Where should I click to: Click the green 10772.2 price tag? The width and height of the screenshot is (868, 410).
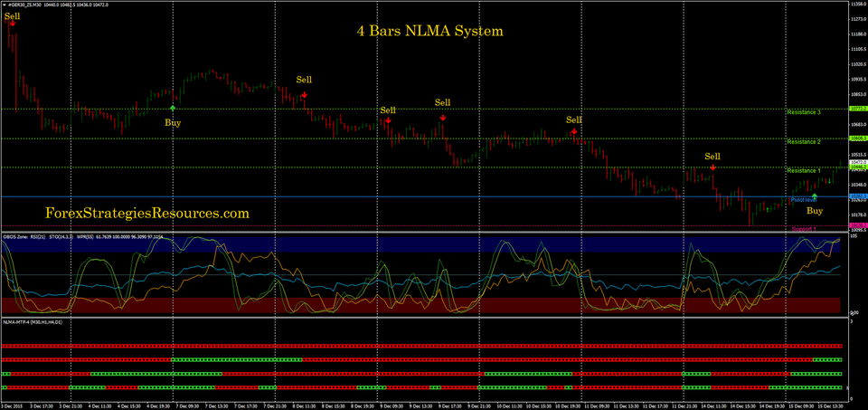(857, 110)
